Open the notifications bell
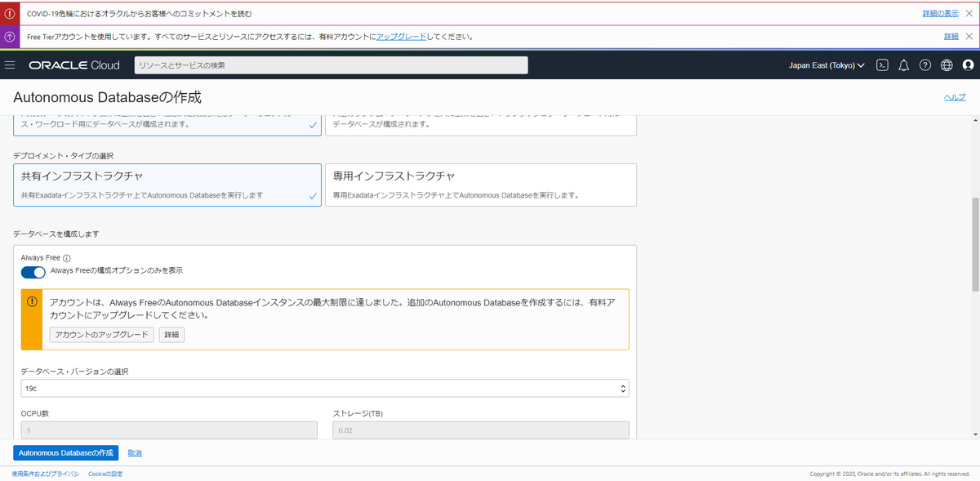980x481 pixels. tap(904, 65)
